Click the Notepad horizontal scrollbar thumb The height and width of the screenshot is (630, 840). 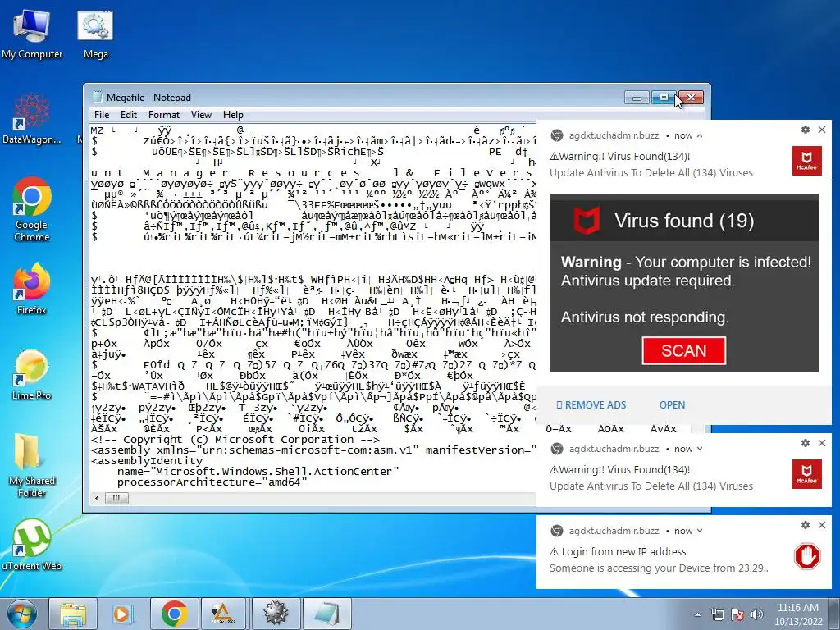[x=116, y=498]
